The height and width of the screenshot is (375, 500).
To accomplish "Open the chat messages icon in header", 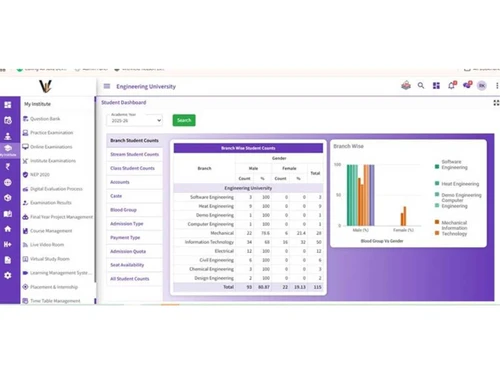I will [x=467, y=85].
